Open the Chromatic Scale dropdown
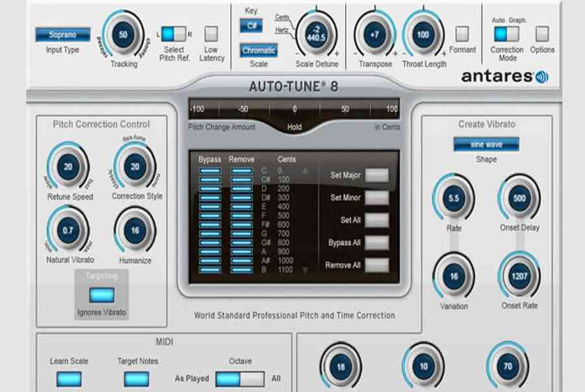 259,50
